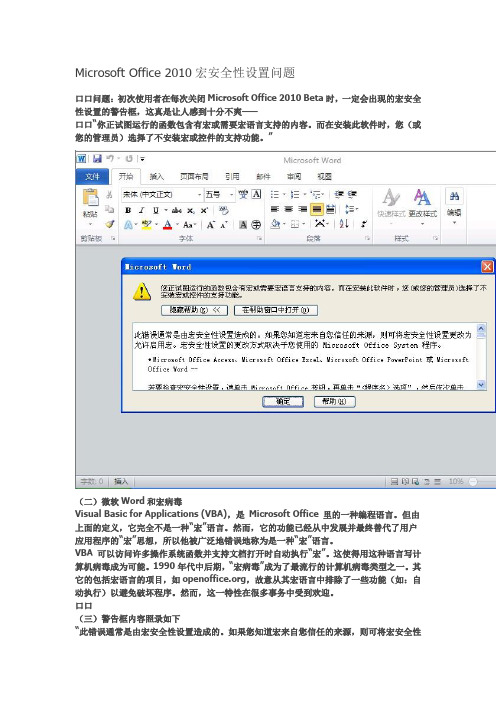Toggle the highlighted Justify alignment button

(x=317, y=209)
